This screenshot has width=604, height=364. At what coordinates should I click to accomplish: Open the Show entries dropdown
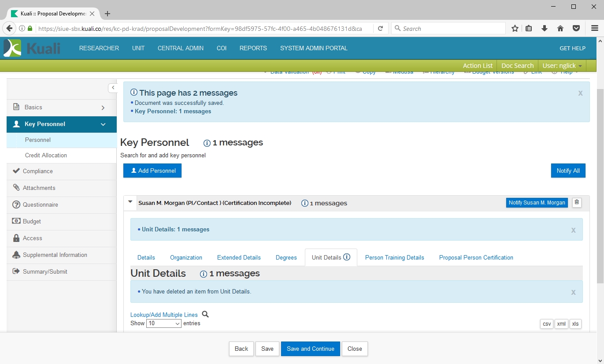[164, 323]
